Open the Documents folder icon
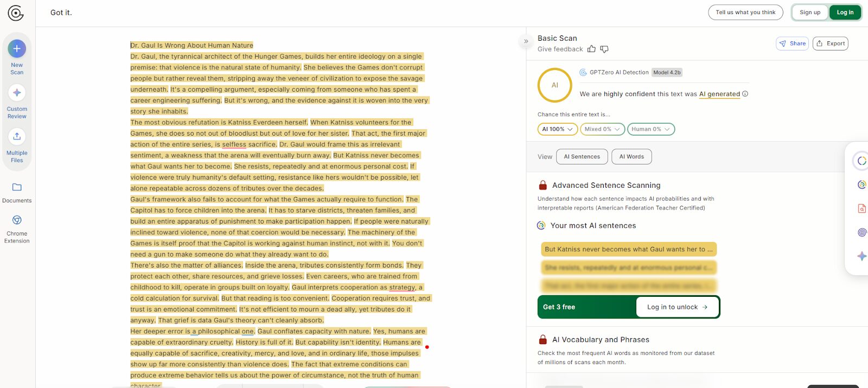 tap(17, 187)
